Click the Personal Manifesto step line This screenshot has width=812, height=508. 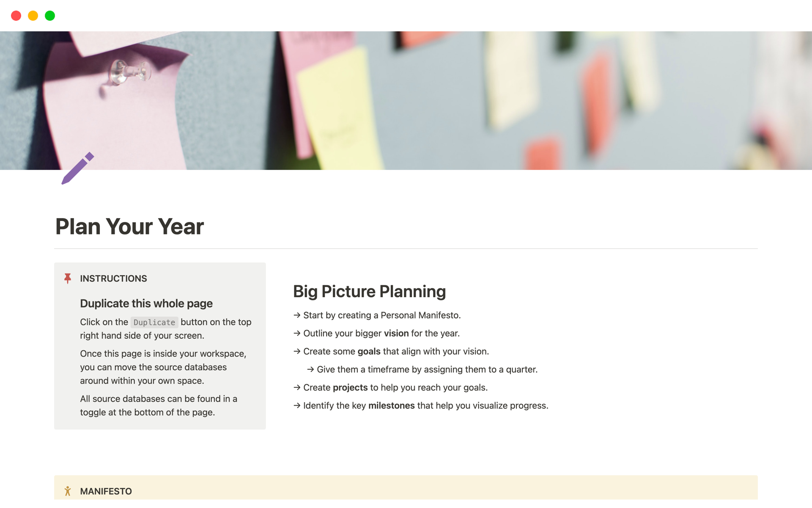[381, 315]
